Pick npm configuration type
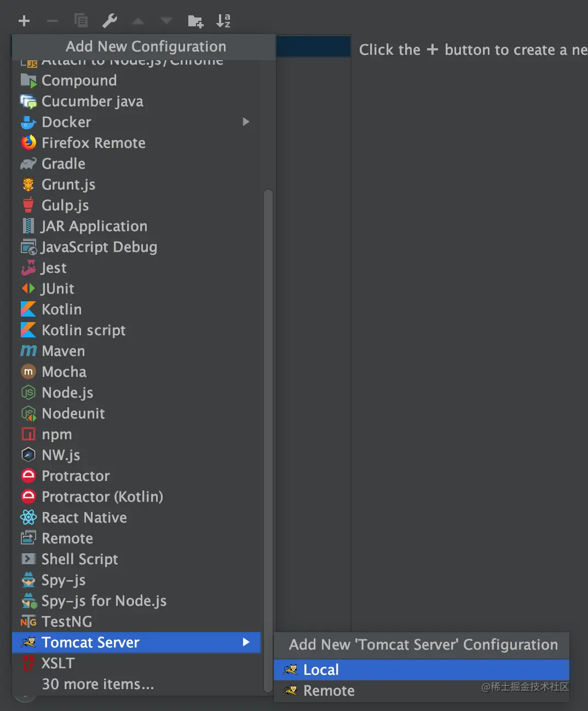 click(x=136, y=434)
